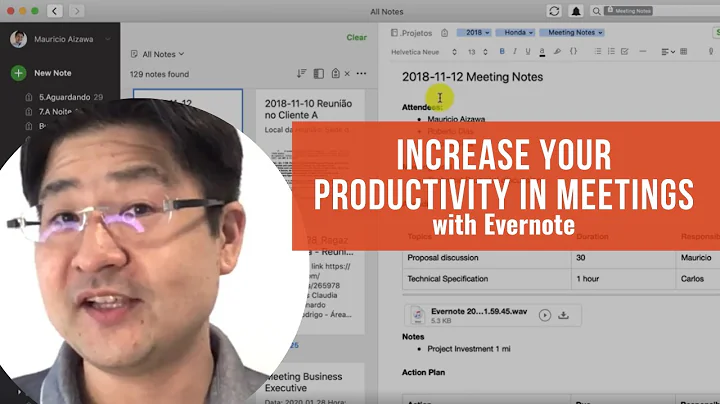Screen dimensions: 720x404
Task: Click the 129 notes found label
Action: pyautogui.click(x=159, y=74)
